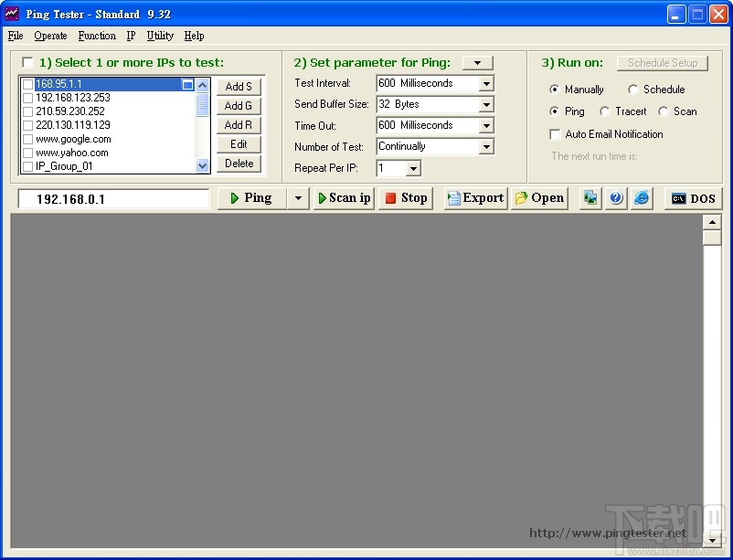The height and width of the screenshot is (560, 733).
Task: Open a saved results file
Action: pos(539,198)
